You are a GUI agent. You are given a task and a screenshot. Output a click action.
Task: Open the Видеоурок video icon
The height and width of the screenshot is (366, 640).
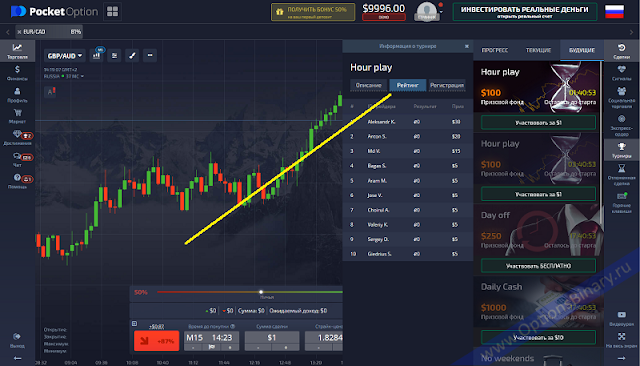621,319
